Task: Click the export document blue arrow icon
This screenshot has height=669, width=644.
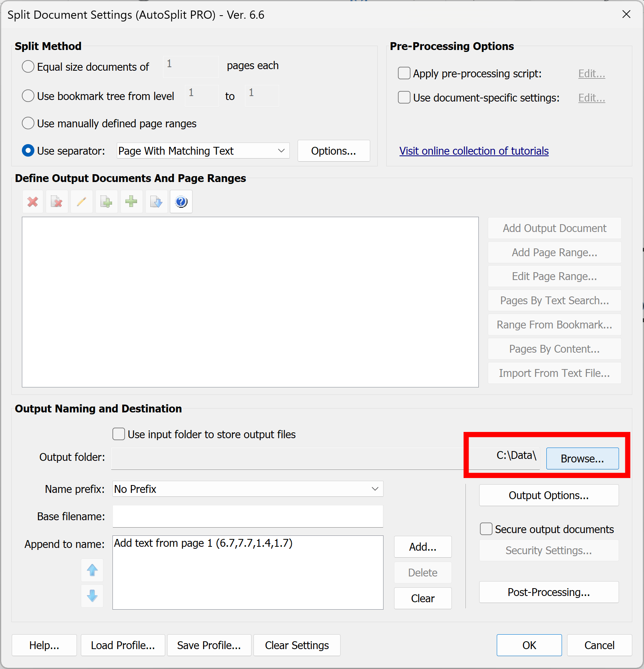Action: pyautogui.click(x=156, y=202)
